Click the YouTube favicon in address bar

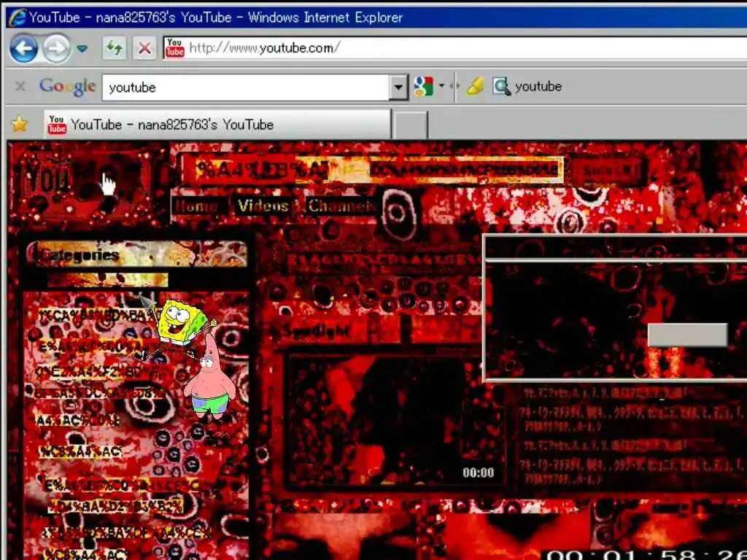point(174,47)
